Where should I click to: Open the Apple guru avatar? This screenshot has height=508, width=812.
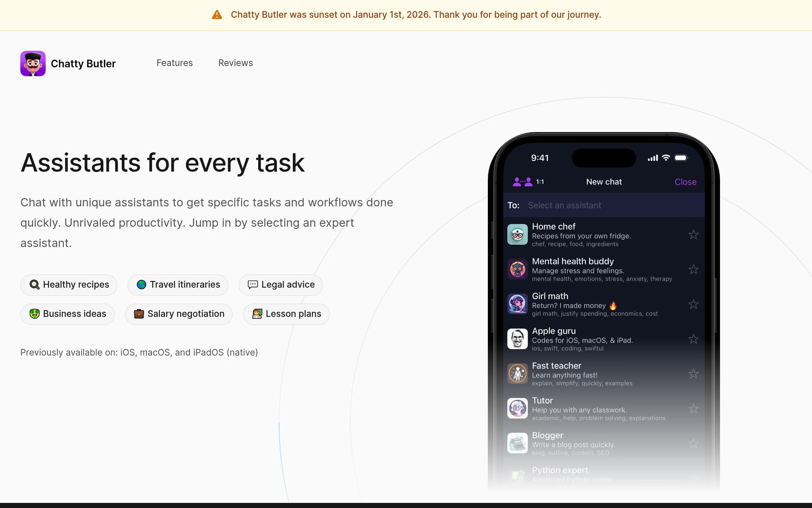coord(517,339)
